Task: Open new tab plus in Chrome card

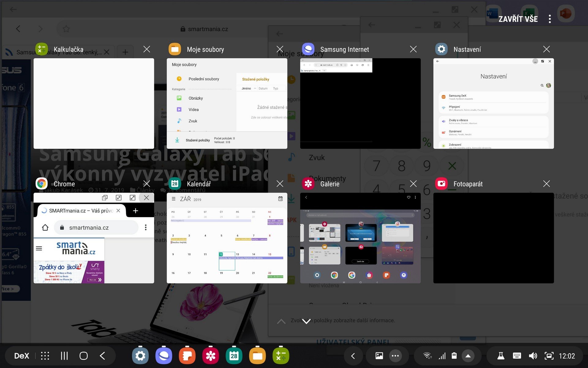Action: [136, 211]
